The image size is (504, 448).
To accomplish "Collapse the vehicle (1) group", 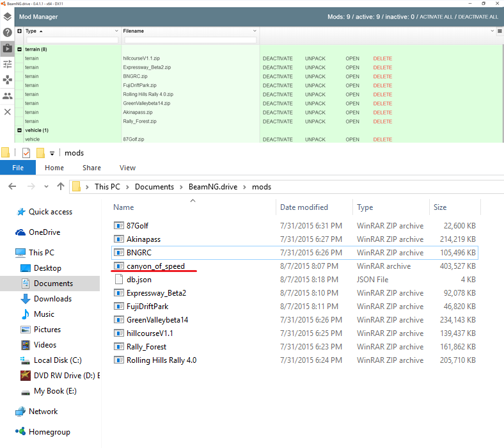I will coord(20,131).
